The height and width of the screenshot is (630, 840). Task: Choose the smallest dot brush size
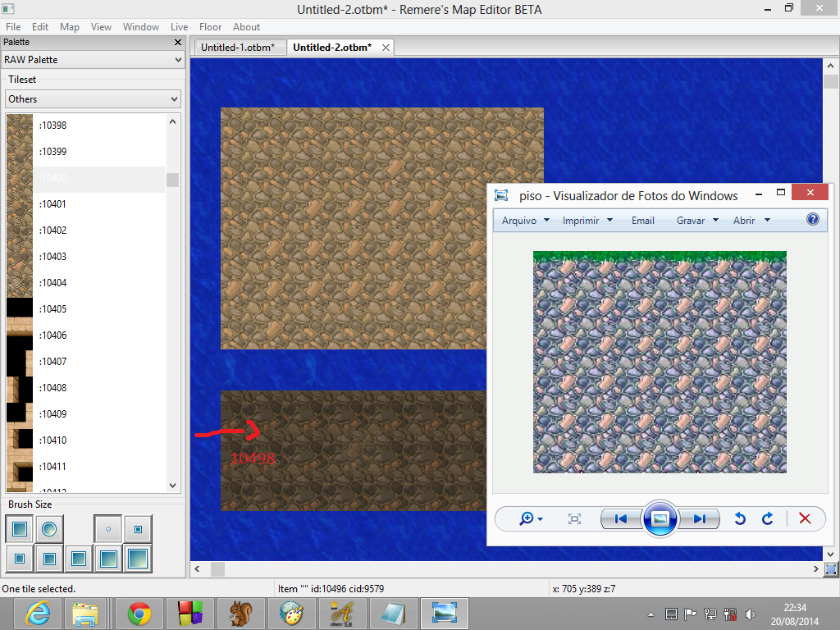click(x=108, y=529)
